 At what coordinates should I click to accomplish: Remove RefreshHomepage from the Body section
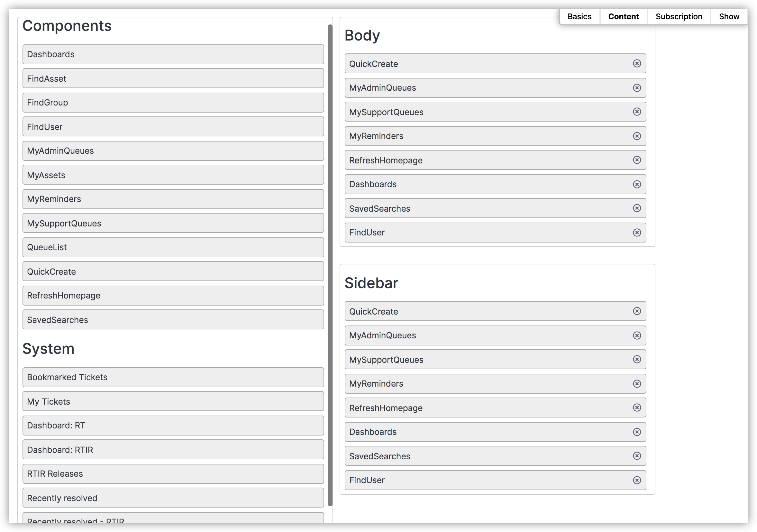coord(637,160)
